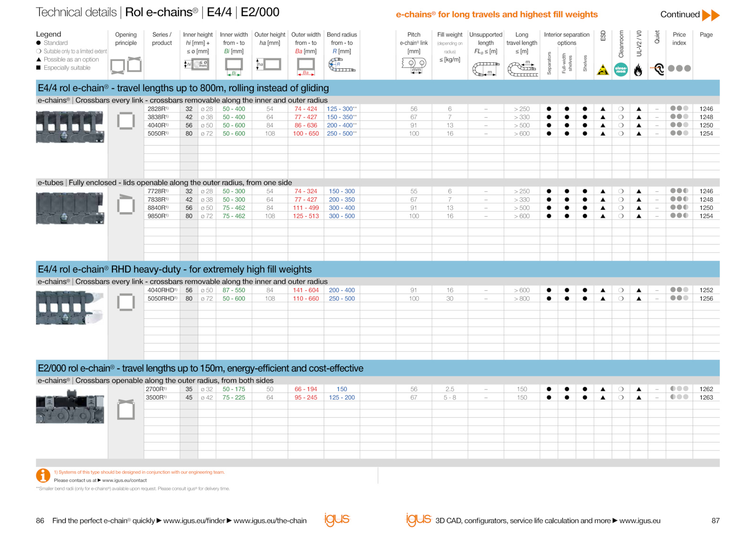Click the opening principle icon of RHD e-chains
Viewport: 756px width, 534px height.
tap(126, 302)
